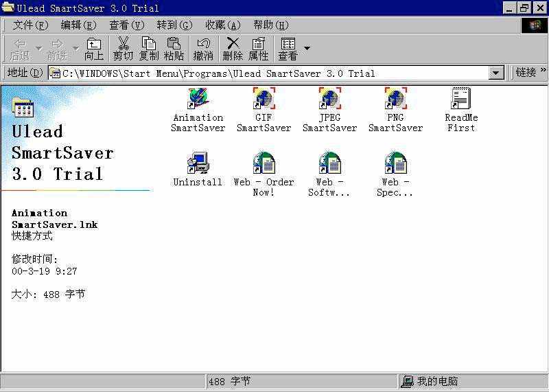Click the 剪切 (Cut) toolbar button

(x=124, y=49)
